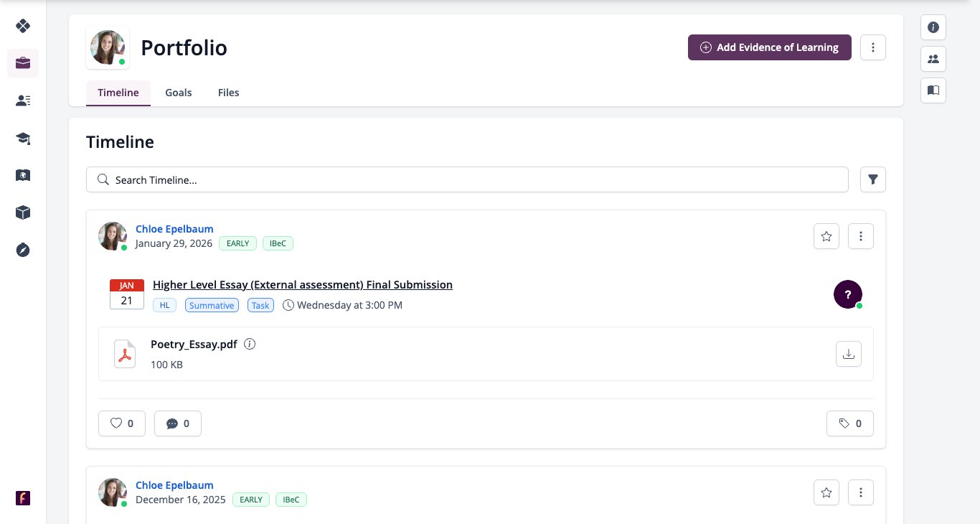Click the timeline filter funnel icon
The height and width of the screenshot is (524, 980).
point(873,179)
